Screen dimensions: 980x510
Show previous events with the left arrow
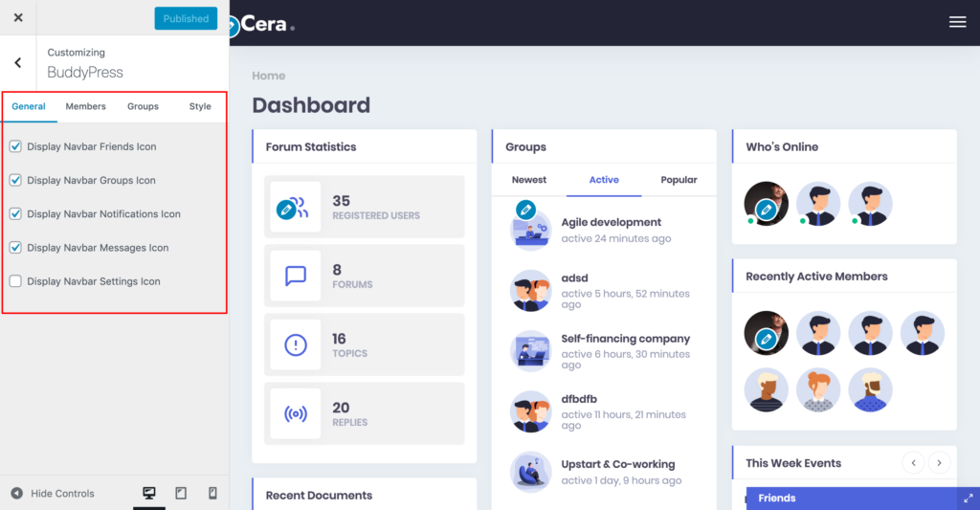(913, 463)
